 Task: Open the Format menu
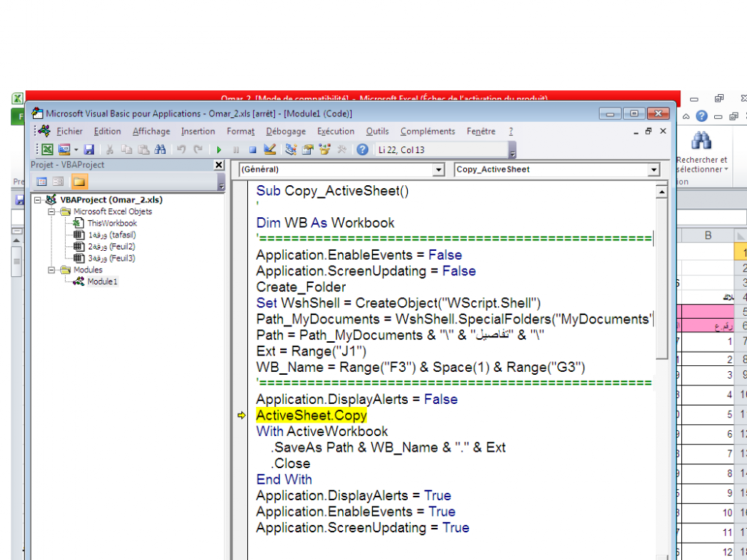click(241, 131)
